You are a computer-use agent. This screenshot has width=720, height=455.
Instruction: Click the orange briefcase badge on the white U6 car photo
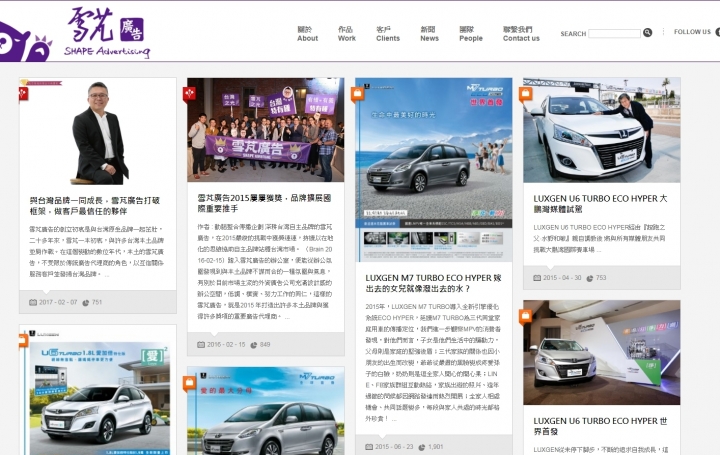[x=525, y=94]
